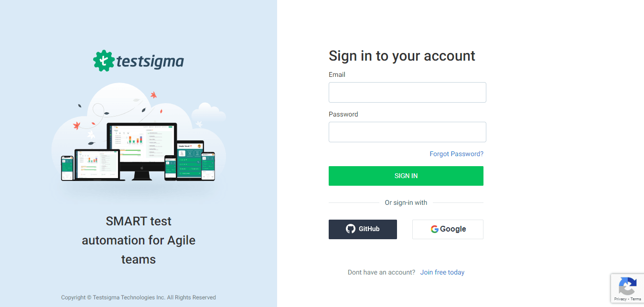Click the testsigma wordmark text
Viewport: 644px width, 307px height.
pyautogui.click(x=150, y=62)
